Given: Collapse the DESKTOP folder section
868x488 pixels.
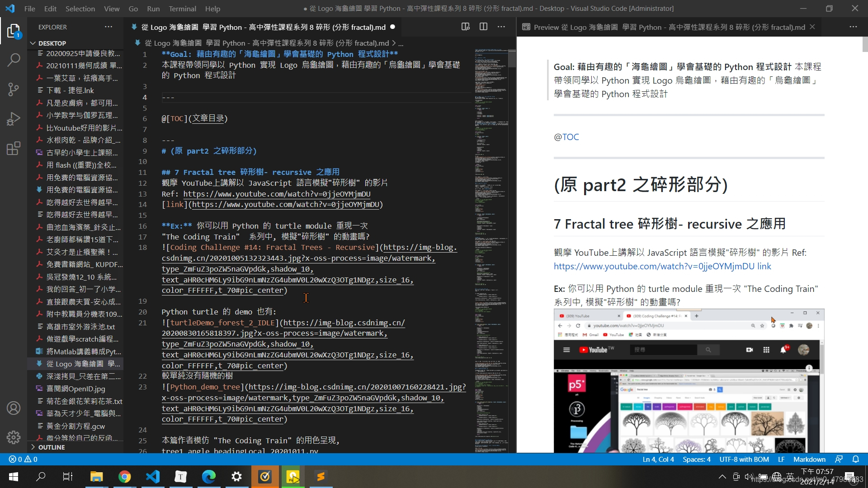Looking at the screenshot, I should 33,43.
